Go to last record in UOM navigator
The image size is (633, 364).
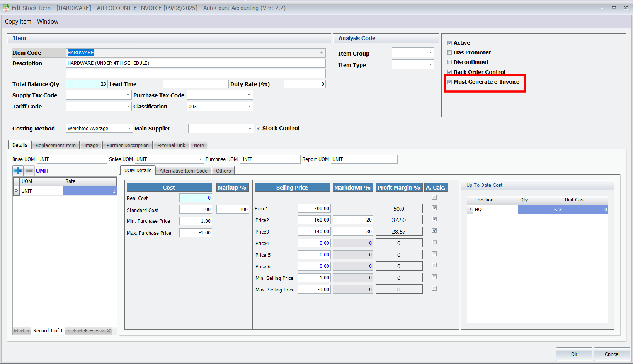point(80,331)
